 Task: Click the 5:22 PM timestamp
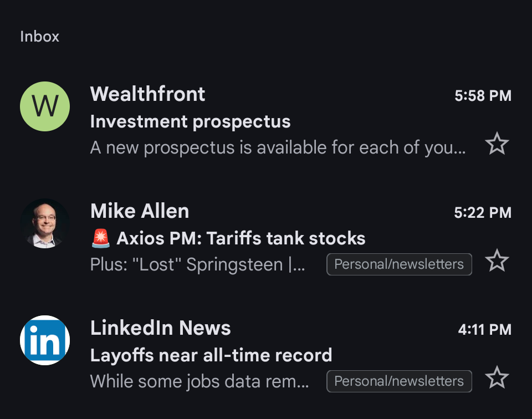click(x=483, y=213)
